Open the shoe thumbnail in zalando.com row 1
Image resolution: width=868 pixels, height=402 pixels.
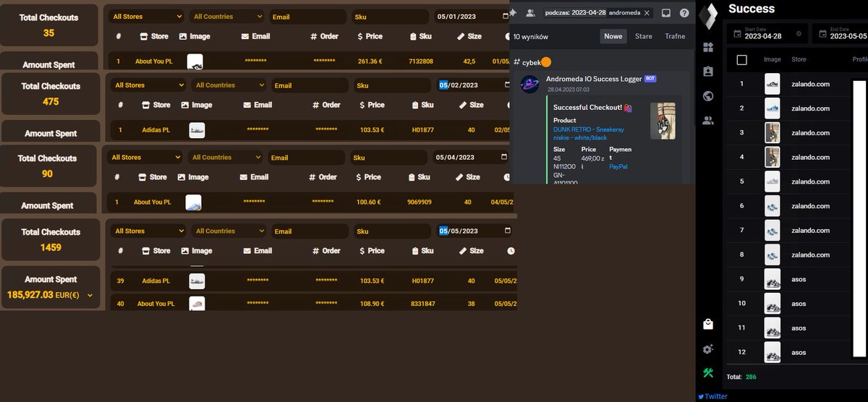773,84
